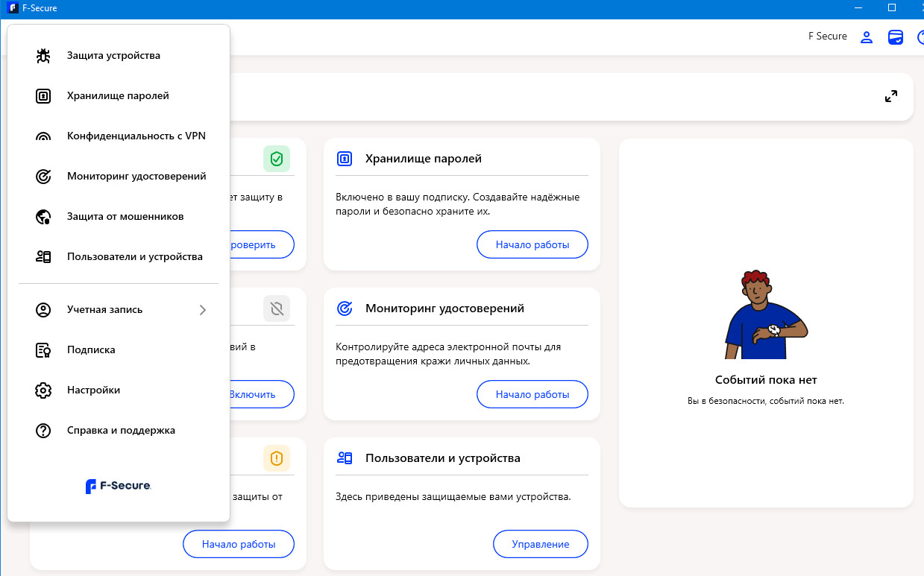The height and width of the screenshot is (576, 924).
Task: Click the wallet card icon in header
Action: [896, 37]
